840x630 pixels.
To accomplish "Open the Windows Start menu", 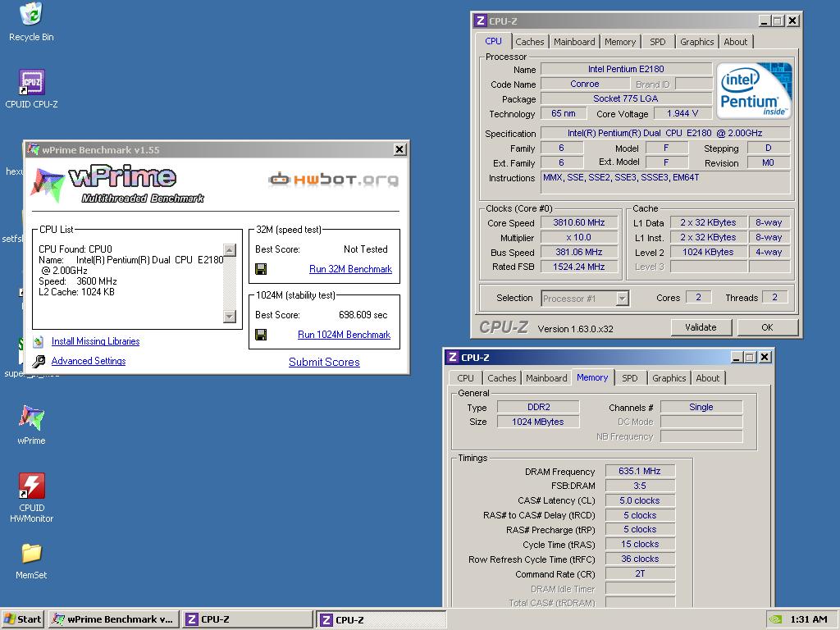I will click(23, 619).
